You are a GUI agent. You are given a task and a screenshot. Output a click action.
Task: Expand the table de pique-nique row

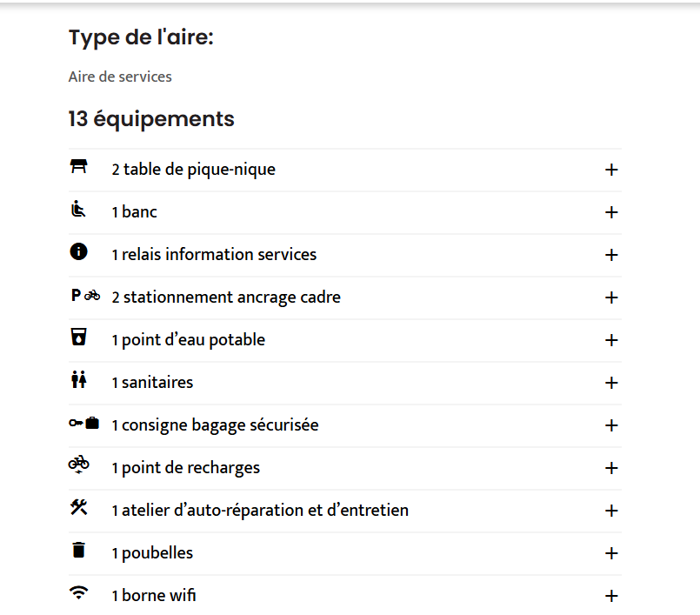[611, 170]
